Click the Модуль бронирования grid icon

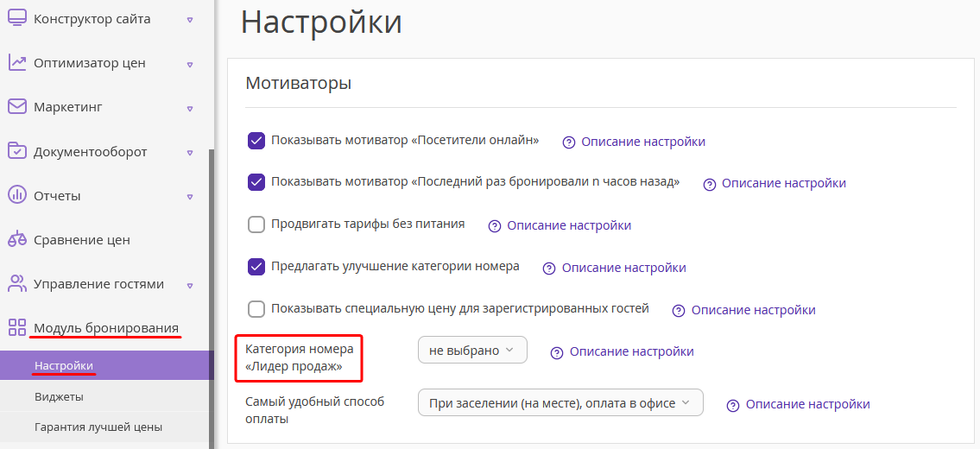click(17, 328)
